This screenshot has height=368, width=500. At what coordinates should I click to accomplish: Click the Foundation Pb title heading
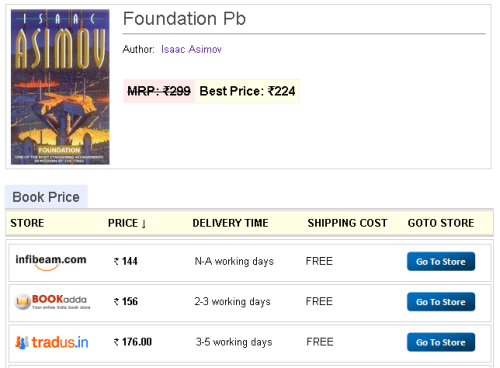click(184, 18)
